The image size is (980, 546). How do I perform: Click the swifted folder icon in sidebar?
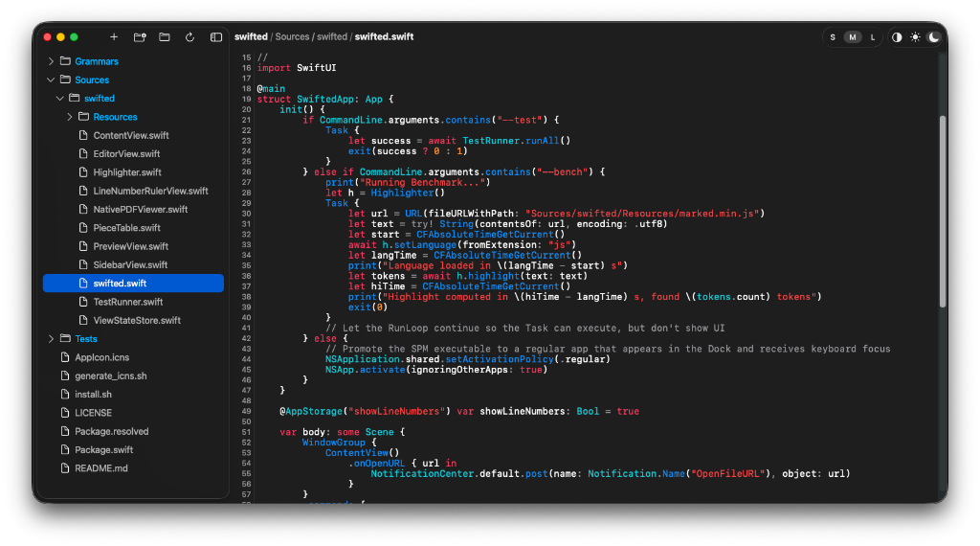(75, 99)
